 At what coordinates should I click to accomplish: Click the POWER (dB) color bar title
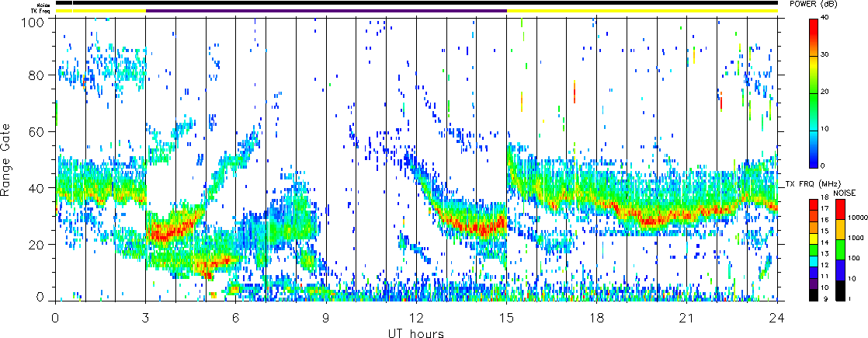(813, 4)
